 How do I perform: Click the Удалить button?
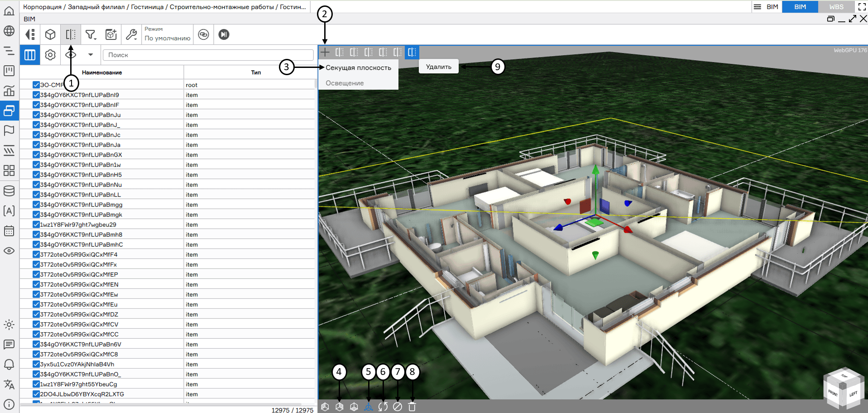438,67
